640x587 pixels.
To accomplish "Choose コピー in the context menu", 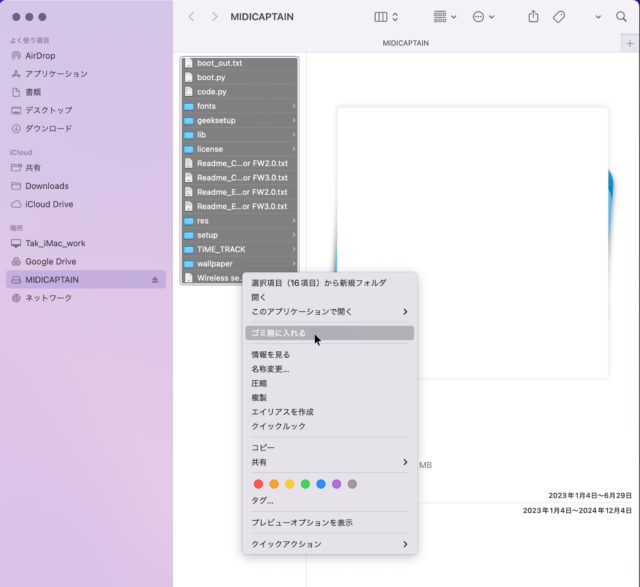I will pos(330,448).
